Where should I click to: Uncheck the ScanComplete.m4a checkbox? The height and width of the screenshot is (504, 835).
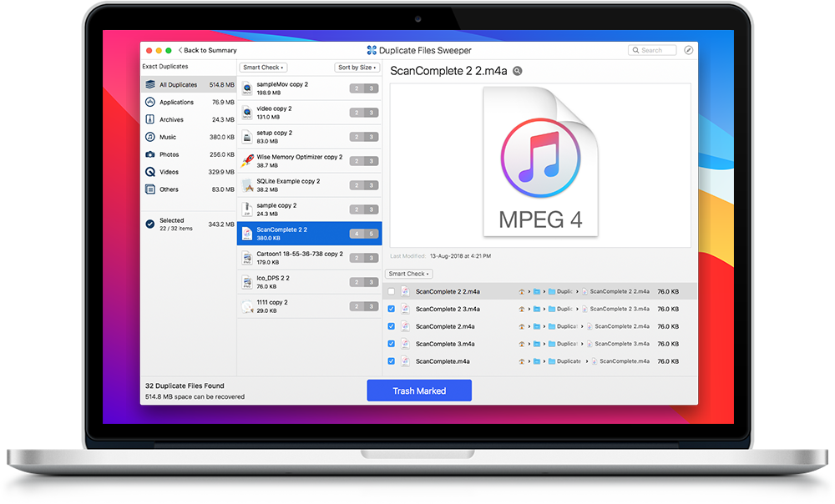tap(392, 361)
